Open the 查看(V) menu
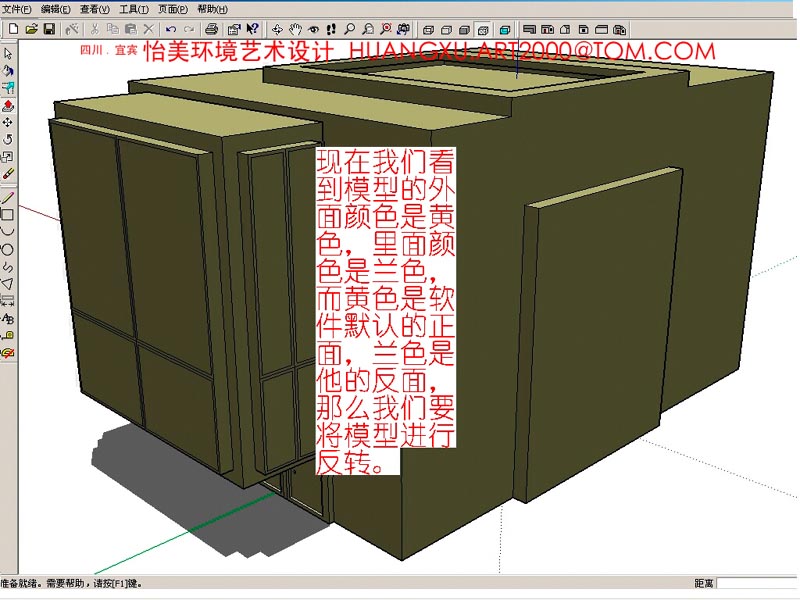Viewport: 800px width, 600px height. pyautogui.click(x=95, y=9)
